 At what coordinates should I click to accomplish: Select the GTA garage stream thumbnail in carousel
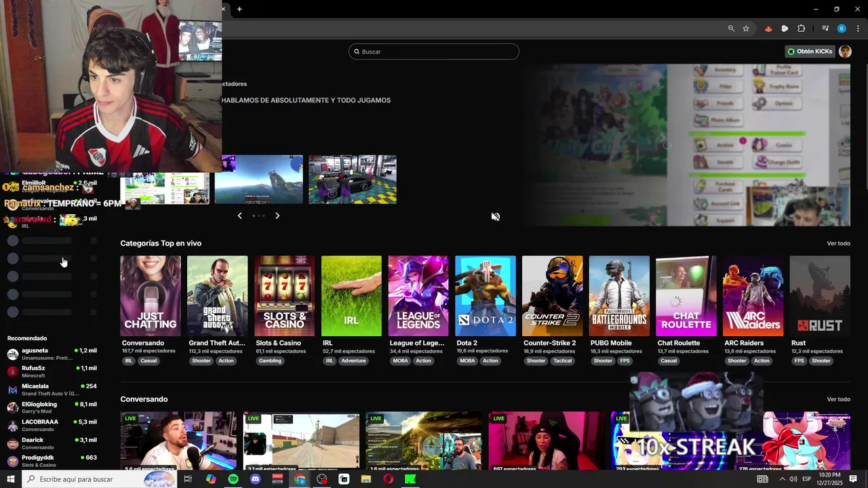(353, 180)
